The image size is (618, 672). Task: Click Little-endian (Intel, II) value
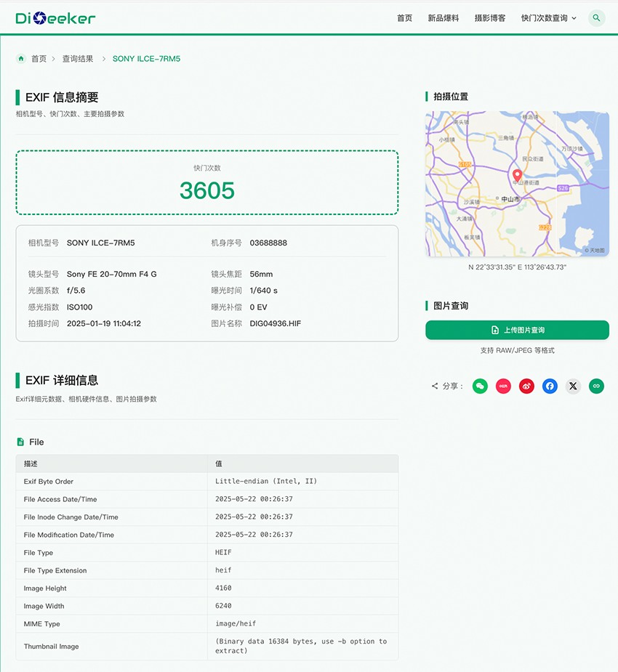coord(266,481)
